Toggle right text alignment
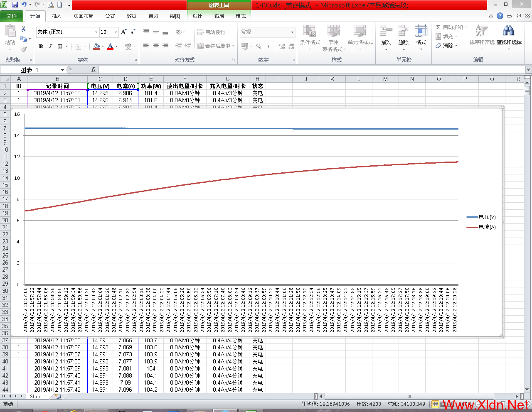 tap(165, 46)
